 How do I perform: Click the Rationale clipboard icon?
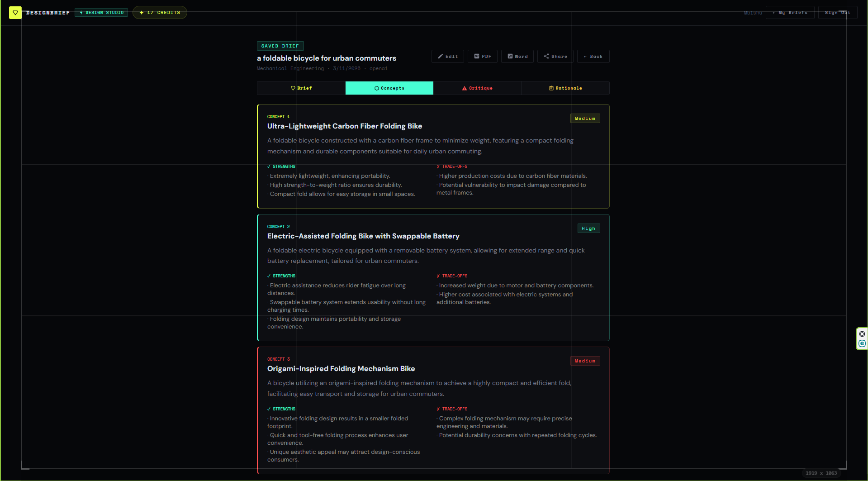pos(551,88)
